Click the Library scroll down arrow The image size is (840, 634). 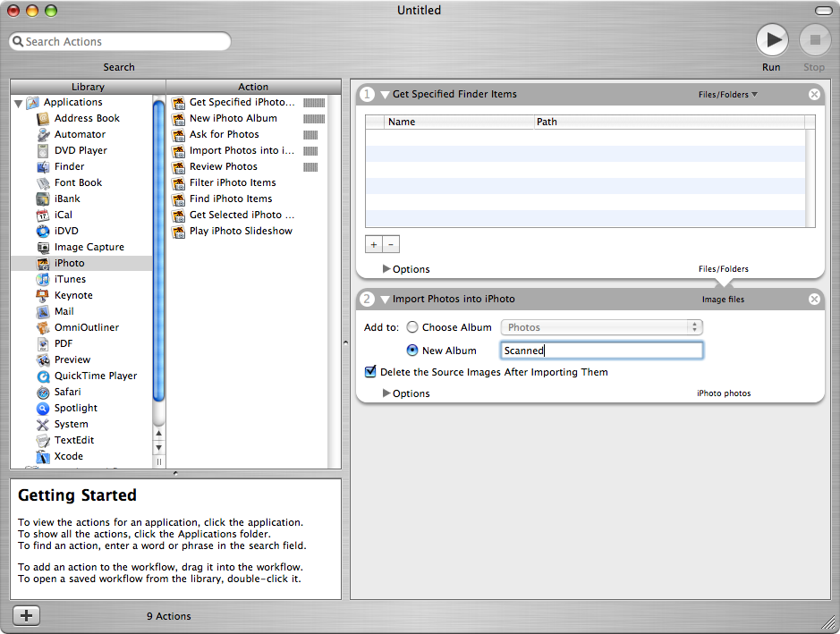click(x=158, y=447)
